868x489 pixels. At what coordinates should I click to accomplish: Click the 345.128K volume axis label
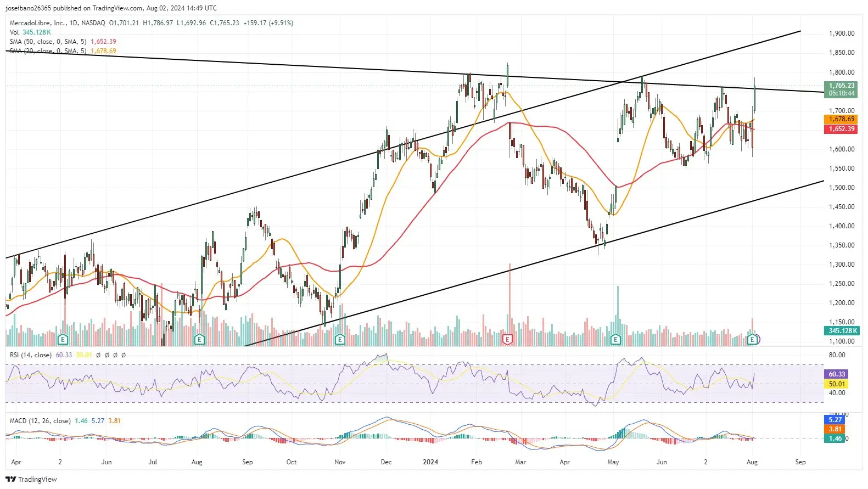pos(841,331)
